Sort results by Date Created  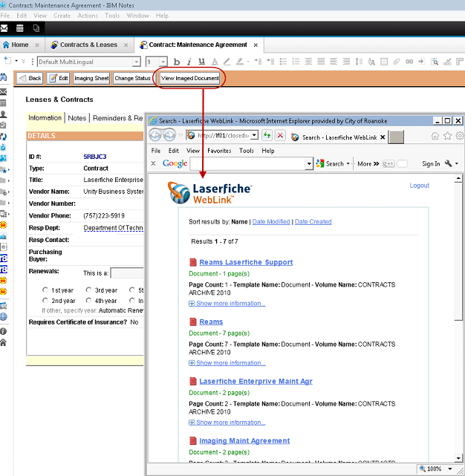(x=313, y=222)
